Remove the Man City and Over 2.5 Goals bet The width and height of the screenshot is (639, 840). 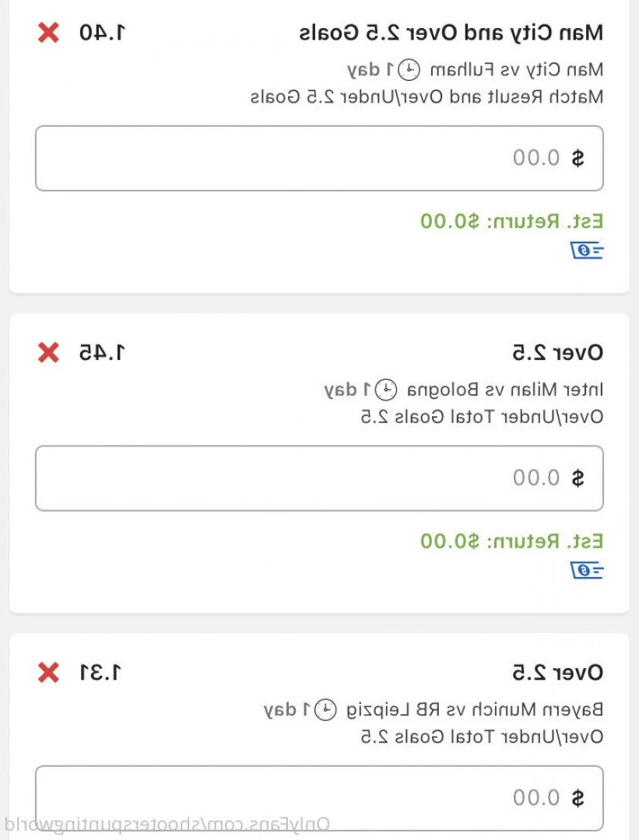pyautogui.click(x=48, y=33)
